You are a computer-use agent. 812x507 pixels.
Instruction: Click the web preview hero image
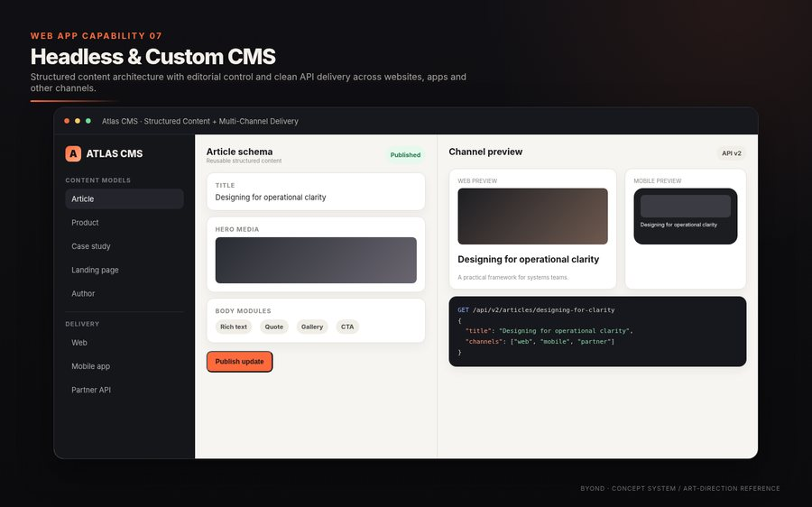532,216
